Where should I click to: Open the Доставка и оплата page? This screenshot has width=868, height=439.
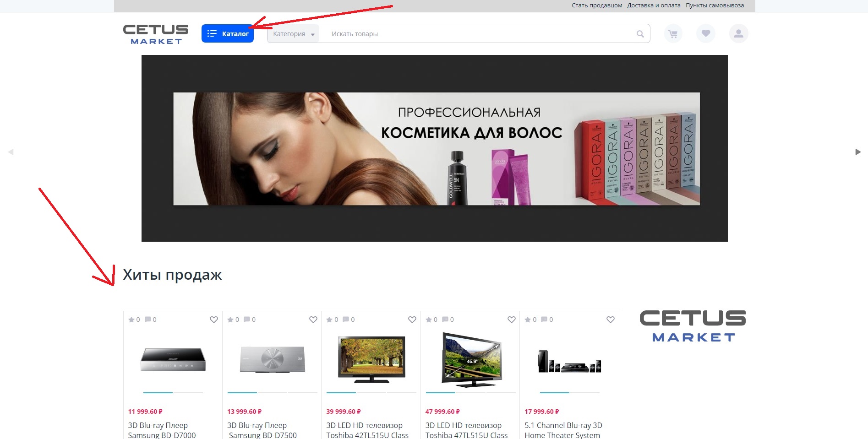click(654, 5)
